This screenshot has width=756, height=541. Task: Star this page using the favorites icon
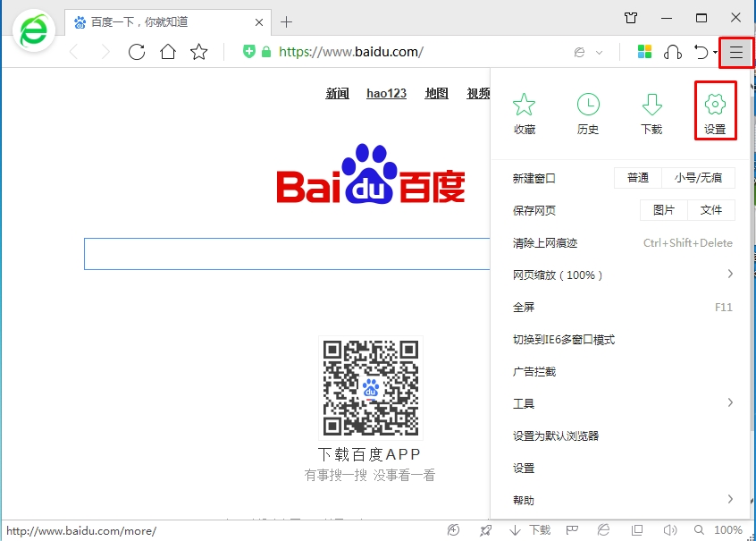click(198, 52)
